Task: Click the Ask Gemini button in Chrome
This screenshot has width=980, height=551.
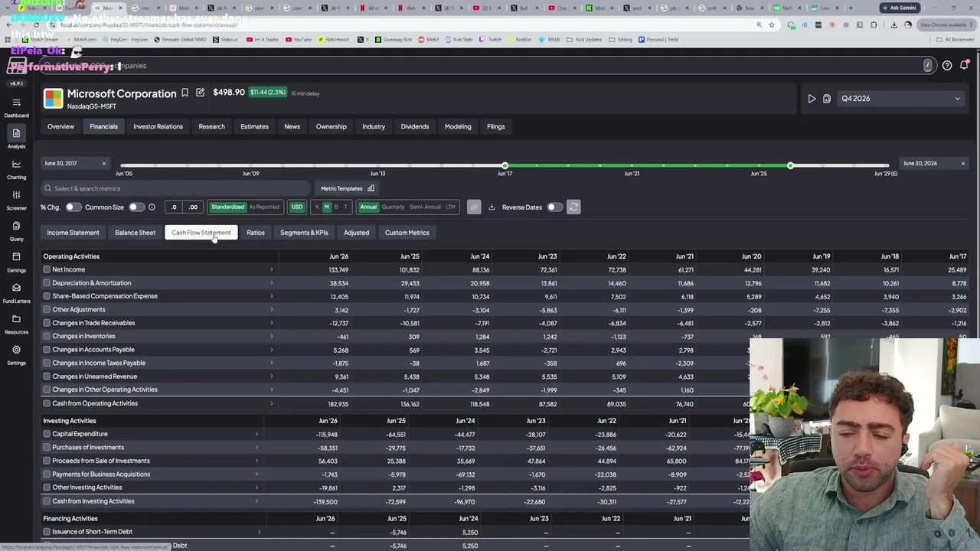Action: tap(899, 8)
